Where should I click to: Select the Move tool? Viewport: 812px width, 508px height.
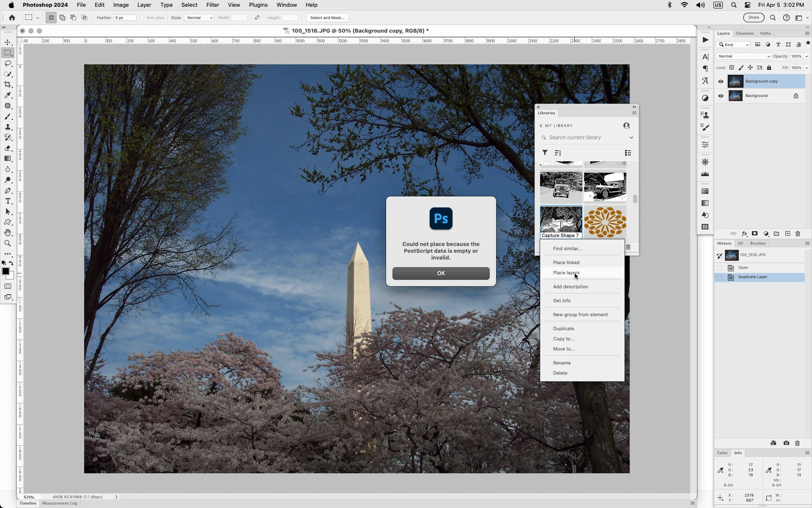[8, 42]
